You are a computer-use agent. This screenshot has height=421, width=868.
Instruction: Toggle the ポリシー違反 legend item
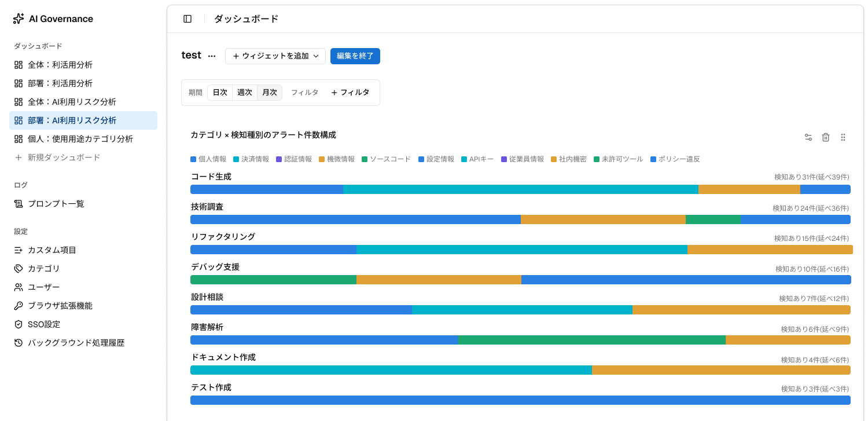pyautogui.click(x=675, y=159)
